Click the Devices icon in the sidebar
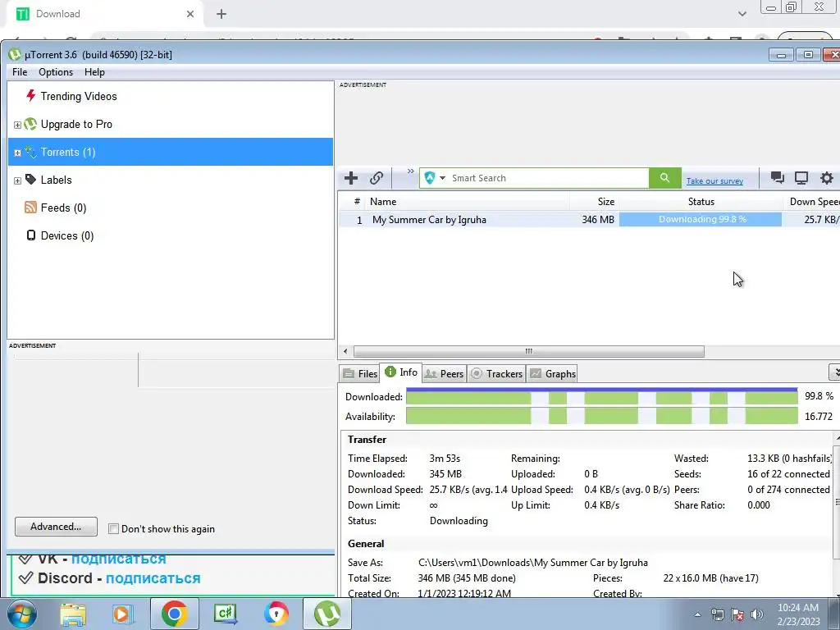840x630 pixels. pyautogui.click(x=31, y=235)
